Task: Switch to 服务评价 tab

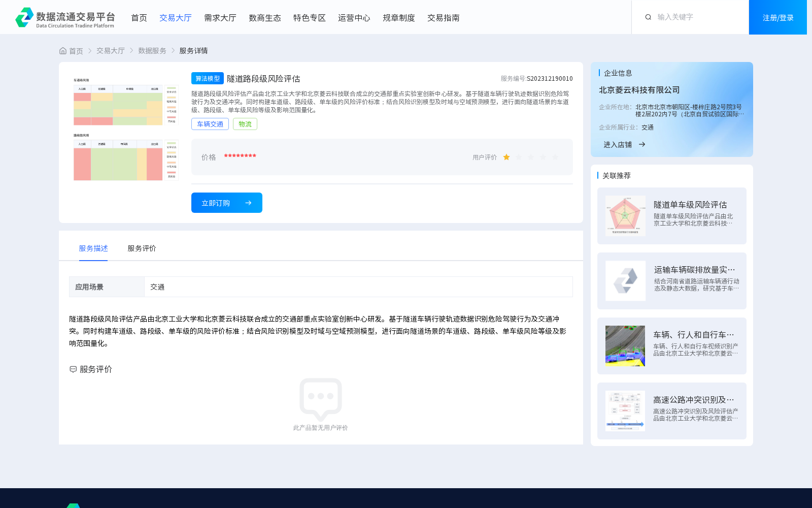Action: point(142,248)
